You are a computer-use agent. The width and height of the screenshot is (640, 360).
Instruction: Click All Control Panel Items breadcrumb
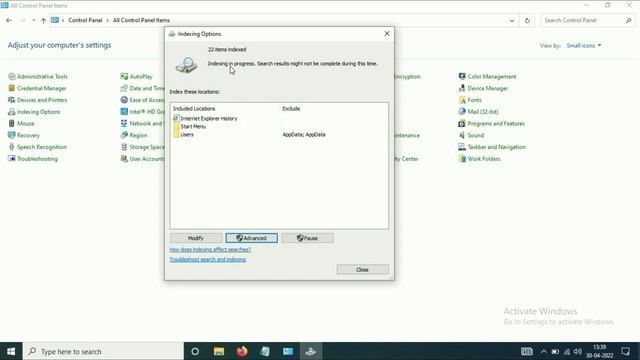141,20
